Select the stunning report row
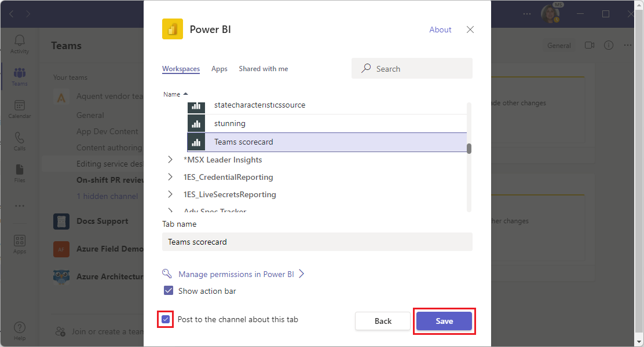Screen dimensions: 644x347 point(327,123)
